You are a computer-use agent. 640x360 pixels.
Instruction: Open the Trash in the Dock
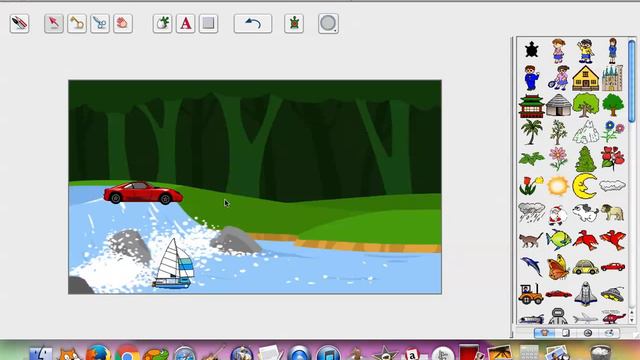[x=601, y=353]
